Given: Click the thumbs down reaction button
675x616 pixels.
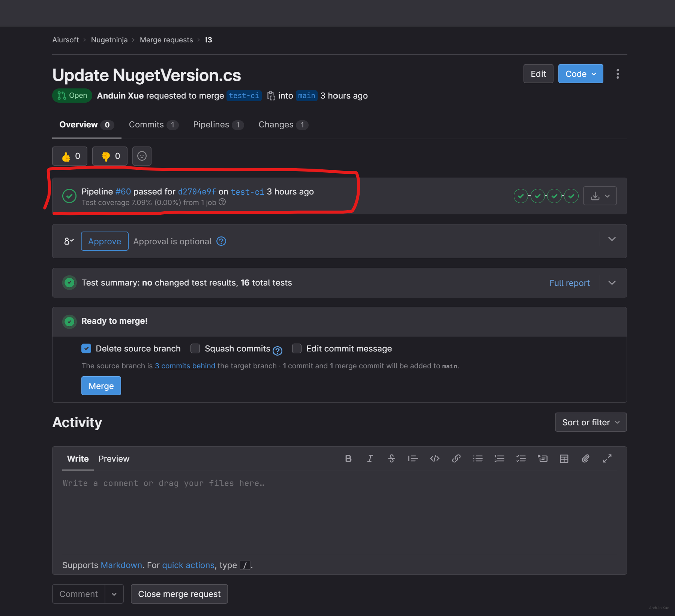Looking at the screenshot, I should point(110,156).
